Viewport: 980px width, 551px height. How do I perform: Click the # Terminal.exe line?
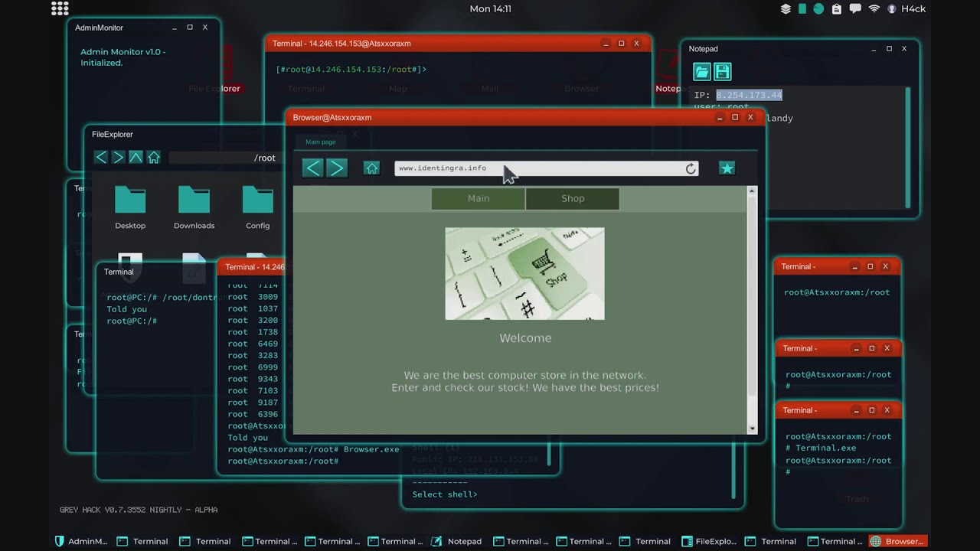pyautogui.click(x=821, y=448)
